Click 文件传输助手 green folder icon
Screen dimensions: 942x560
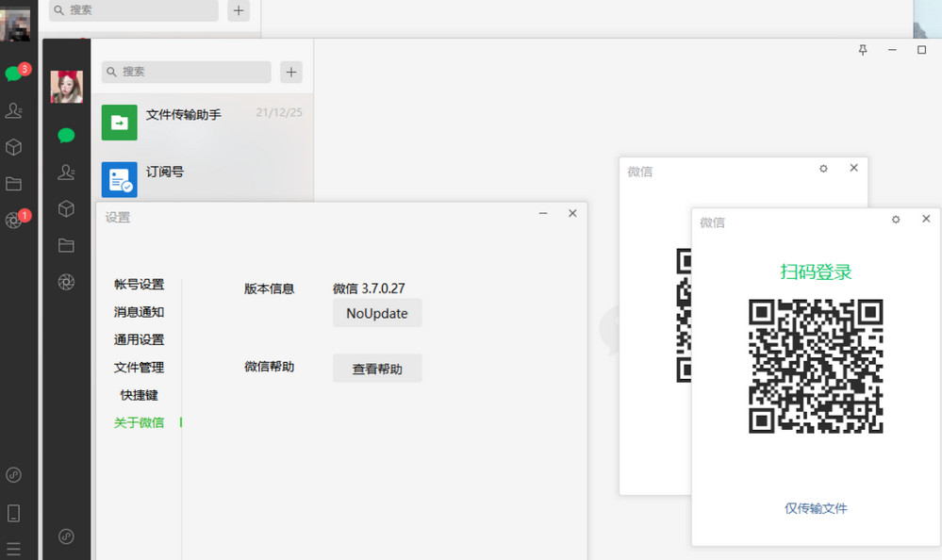(x=120, y=123)
